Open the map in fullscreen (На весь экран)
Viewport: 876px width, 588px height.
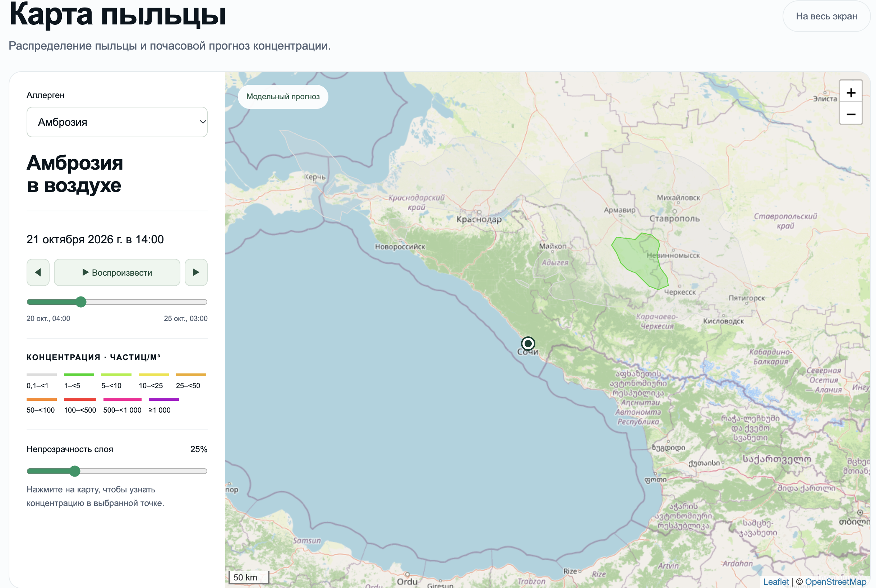826,16
